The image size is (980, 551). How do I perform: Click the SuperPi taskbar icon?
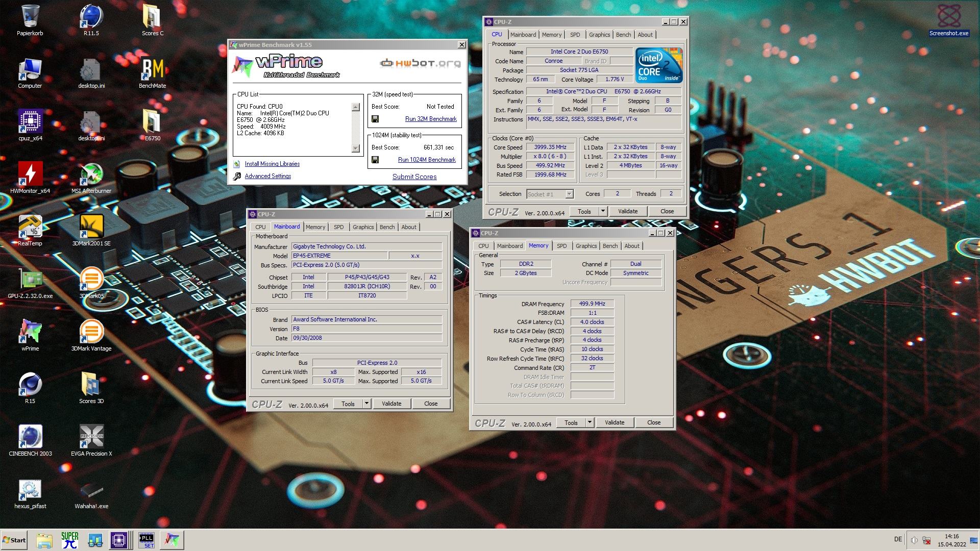[x=69, y=540]
